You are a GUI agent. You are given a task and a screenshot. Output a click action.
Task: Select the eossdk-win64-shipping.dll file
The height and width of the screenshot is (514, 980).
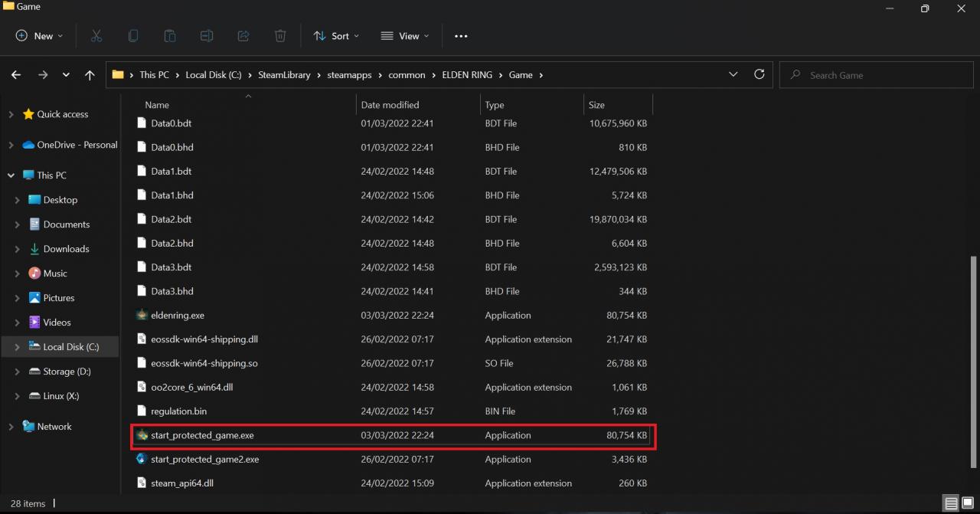(x=392, y=339)
